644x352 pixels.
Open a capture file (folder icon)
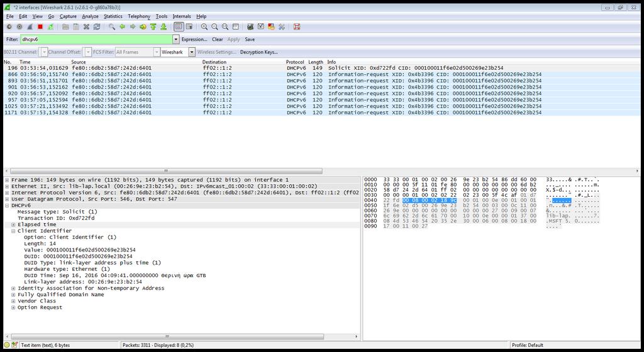(x=65, y=26)
